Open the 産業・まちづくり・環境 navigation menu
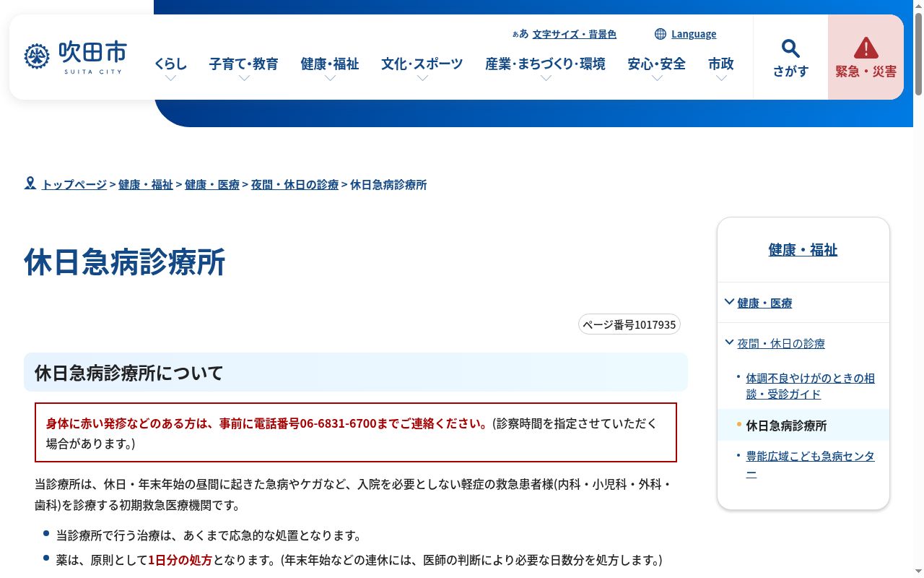The width and height of the screenshot is (924, 578). coord(546,64)
